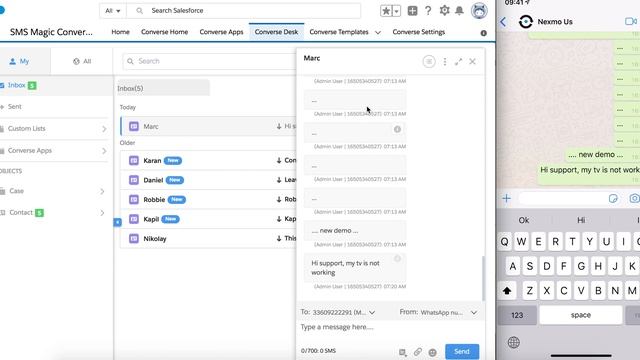The width and height of the screenshot is (640, 360).
Task: Go to the Home tab
Action: [x=120, y=32]
